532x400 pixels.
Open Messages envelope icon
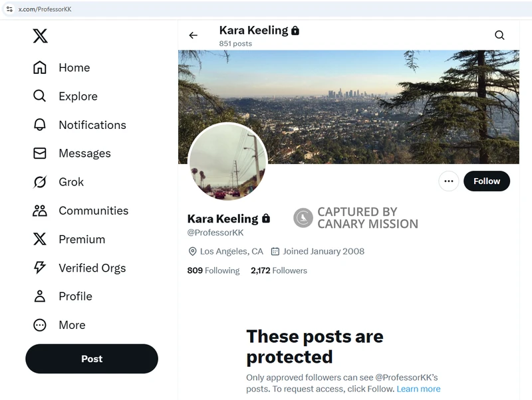[x=40, y=153]
